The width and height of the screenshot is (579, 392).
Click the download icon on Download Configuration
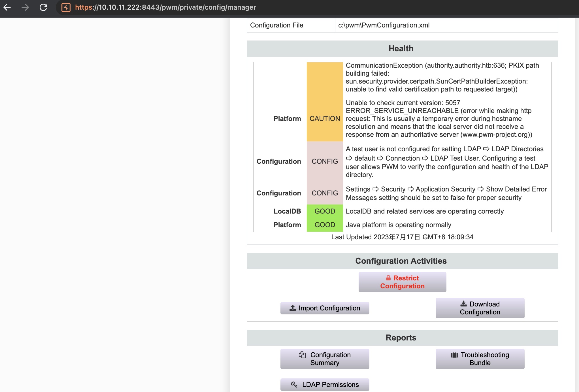click(463, 304)
